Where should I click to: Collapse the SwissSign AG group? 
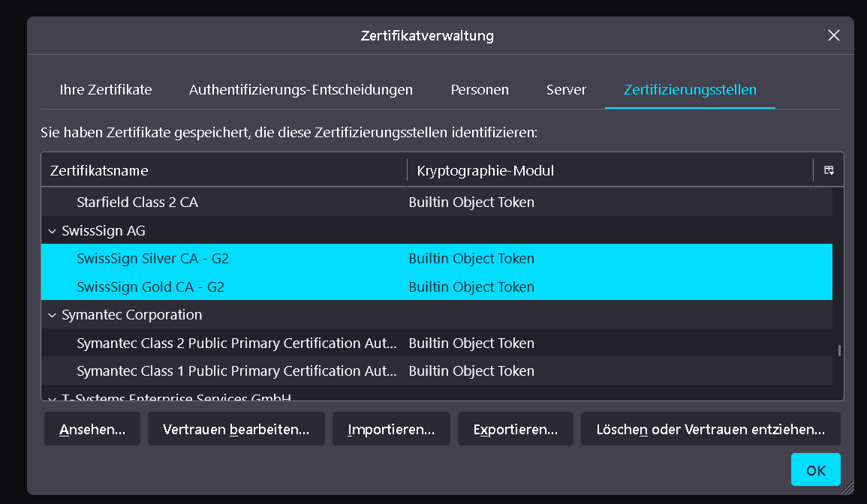pyautogui.click(x=52, y=231)
